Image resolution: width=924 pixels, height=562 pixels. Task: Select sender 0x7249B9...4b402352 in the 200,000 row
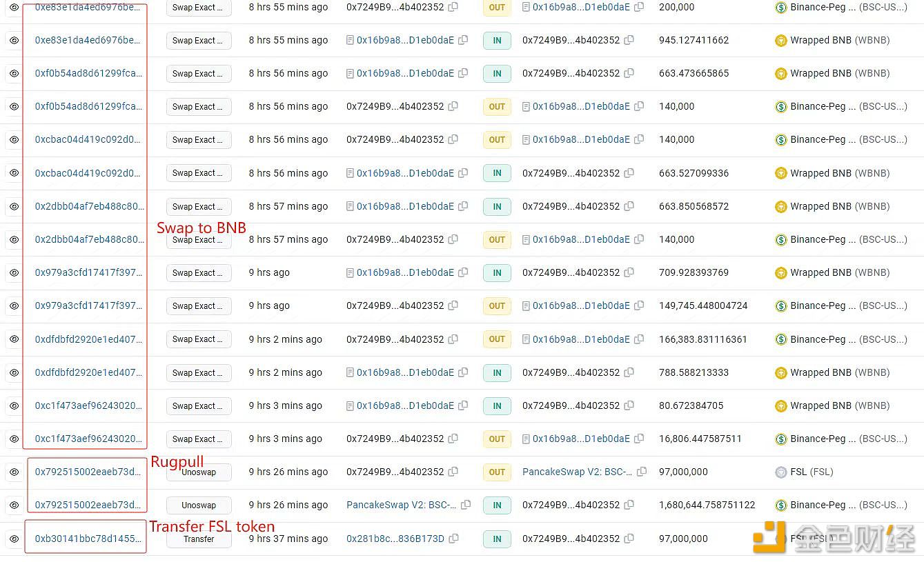395,7
